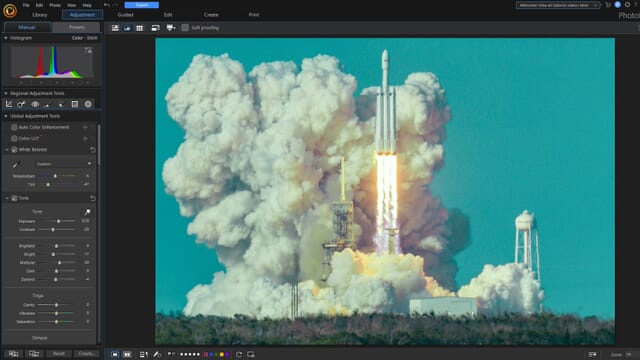640x360 pixels.
Task: Click the paste adjustments icon
Action: tap(34, 354)
